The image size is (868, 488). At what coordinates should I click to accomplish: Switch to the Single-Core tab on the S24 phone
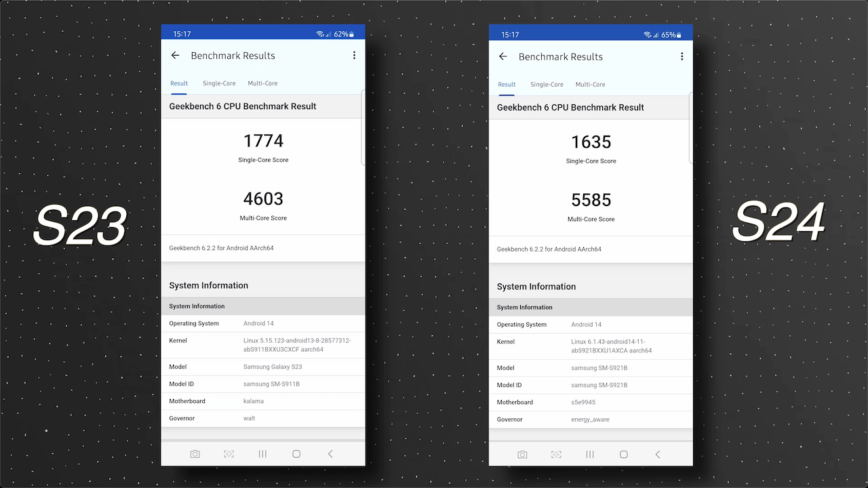click(x=547, y=85)
